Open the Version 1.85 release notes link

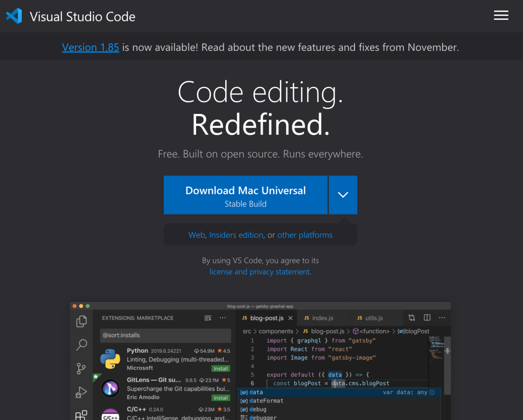(91, 47)
